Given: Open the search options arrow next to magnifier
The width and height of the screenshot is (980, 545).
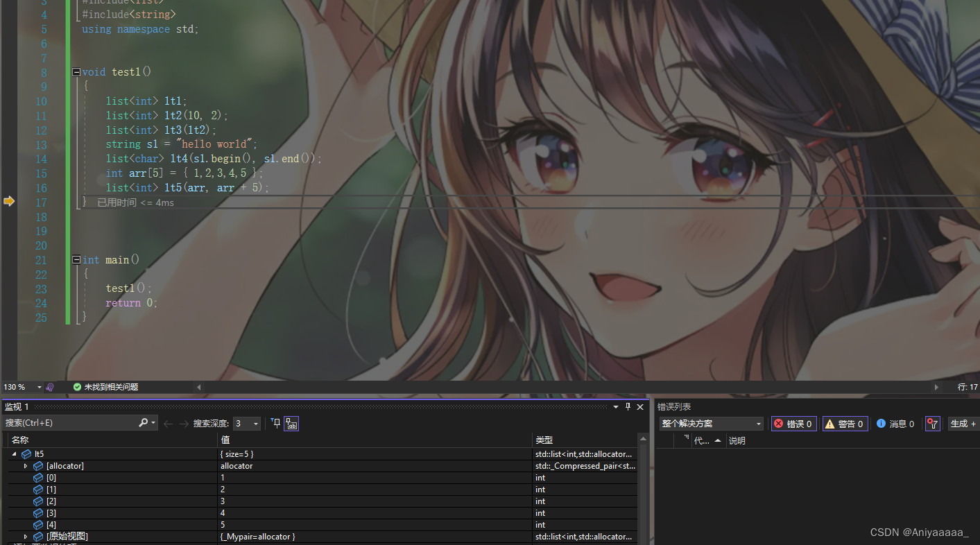Looking at the screenshot, I should 153,423.
